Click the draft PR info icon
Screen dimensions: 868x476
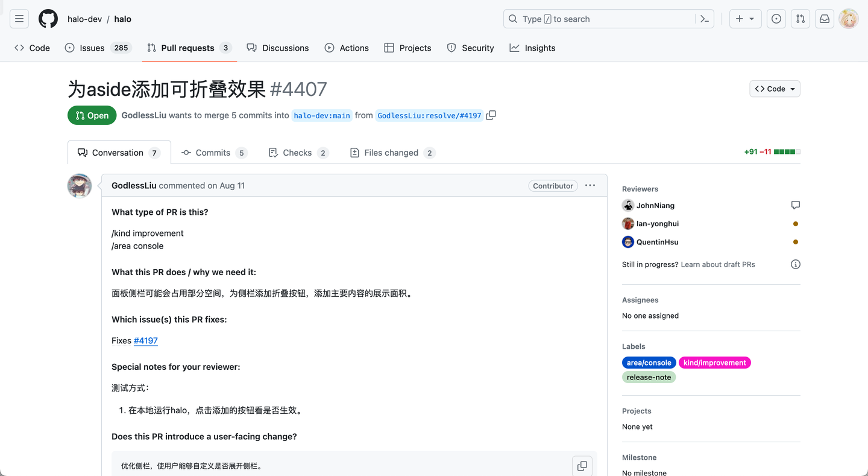pos(796,264)
